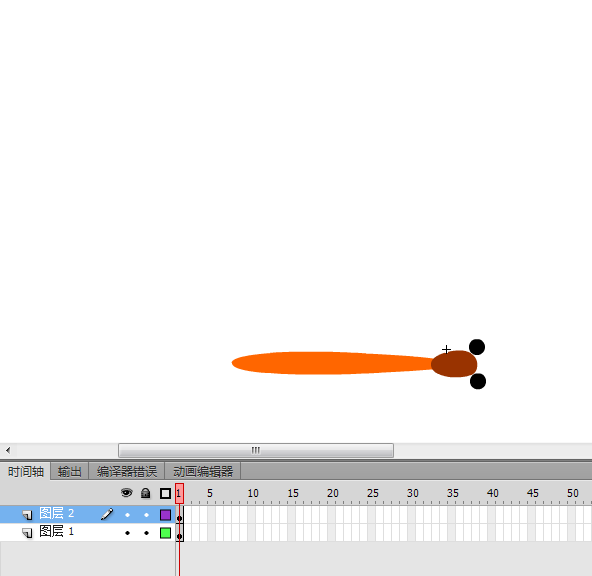The height and width of the screenshot is (576, 592).
Task: Select the 图层 2 layer name
Action: [x=57, y=514]
